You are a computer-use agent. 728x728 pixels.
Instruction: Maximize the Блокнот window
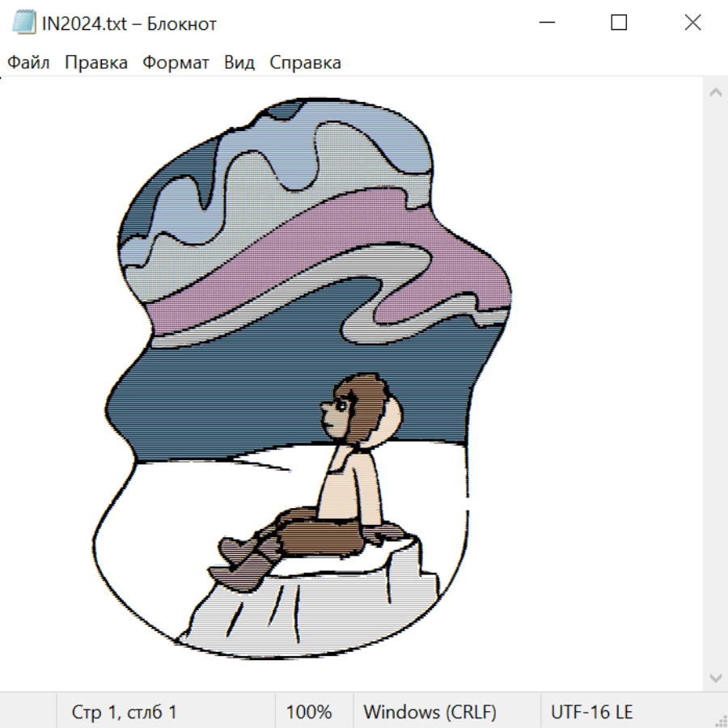tap(619, 23)
